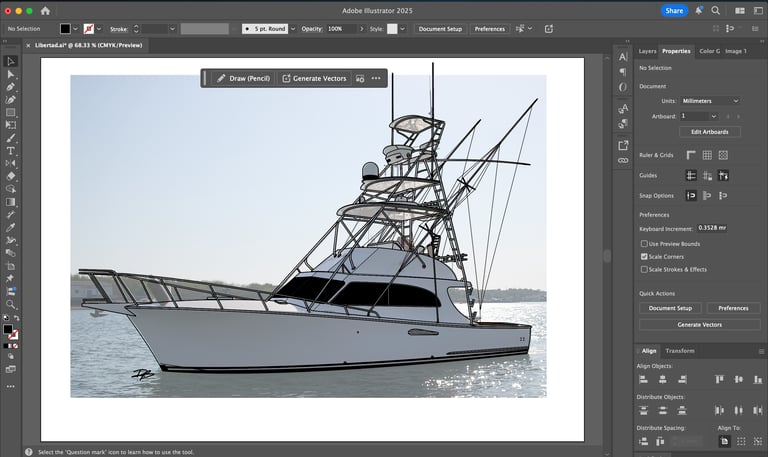Image resolution: width=768 pixels, height=457 pixels.
Task: Open the fill color dropdown arrow
Action: 75,29
